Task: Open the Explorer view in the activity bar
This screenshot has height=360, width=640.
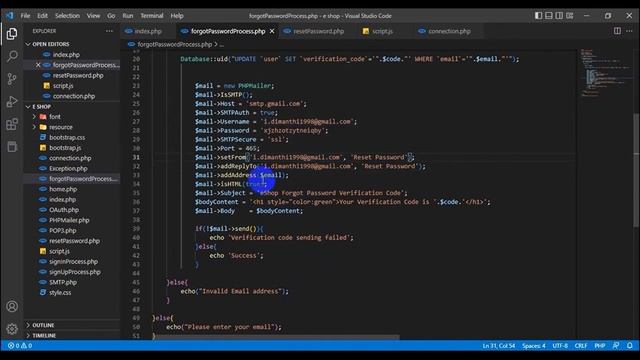Action: 12,33
